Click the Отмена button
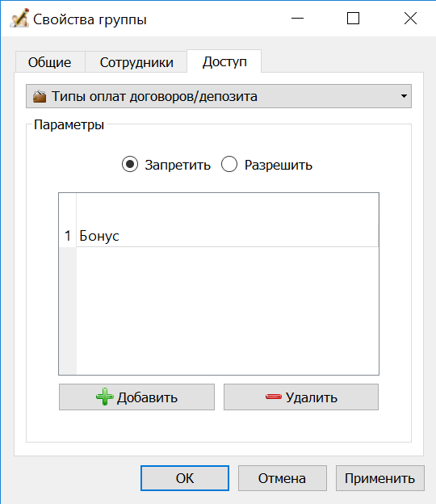The image size is (436, 504). tap(282, 478)
